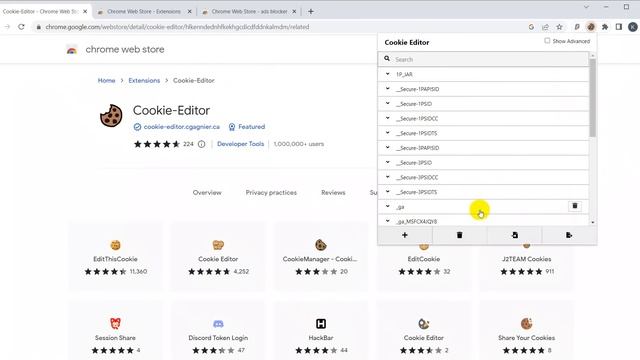Viewport: 640px width, 360px height.
Task: Open the Share Your Cookies extension card
Action: tap(527, 331)
